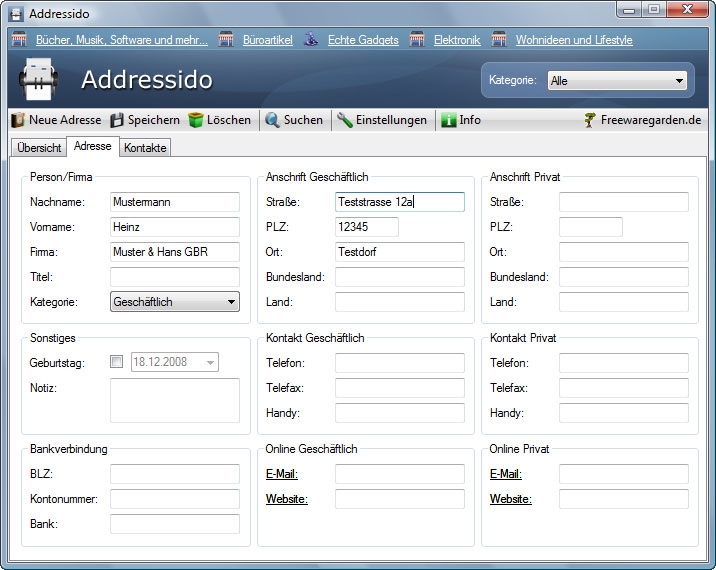This screenshot has height=570, width=716.
Task: Click the Freewaregarden.de tree icon
Action: pos(590,120)
